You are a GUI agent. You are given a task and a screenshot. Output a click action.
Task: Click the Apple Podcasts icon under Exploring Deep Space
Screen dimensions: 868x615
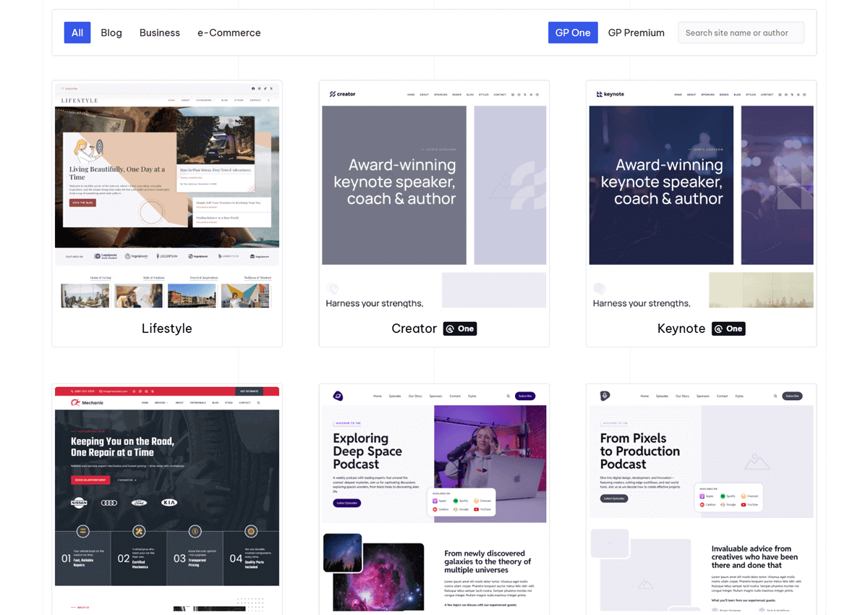[x=435, y=501]
